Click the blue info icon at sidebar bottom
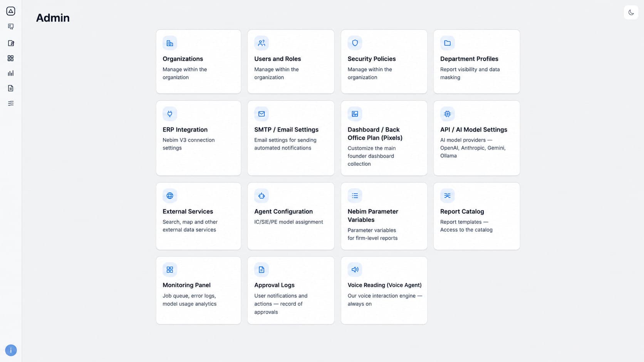 coord(11,350)
